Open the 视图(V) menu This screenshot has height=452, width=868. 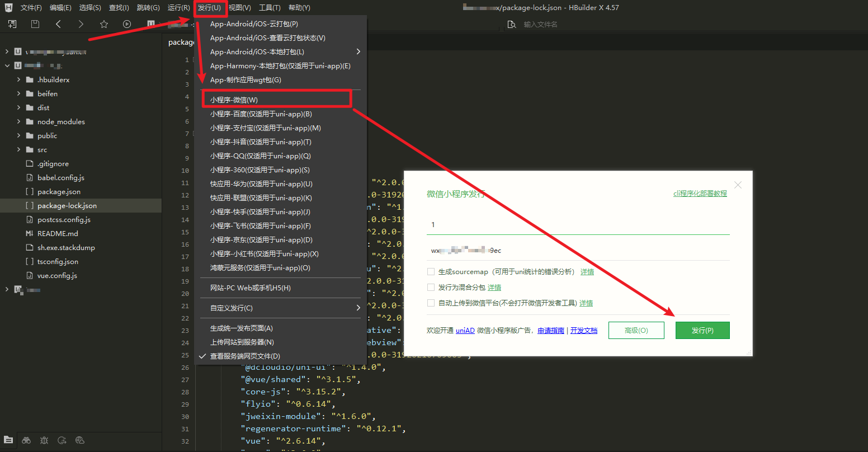click(x=239, y=8)
